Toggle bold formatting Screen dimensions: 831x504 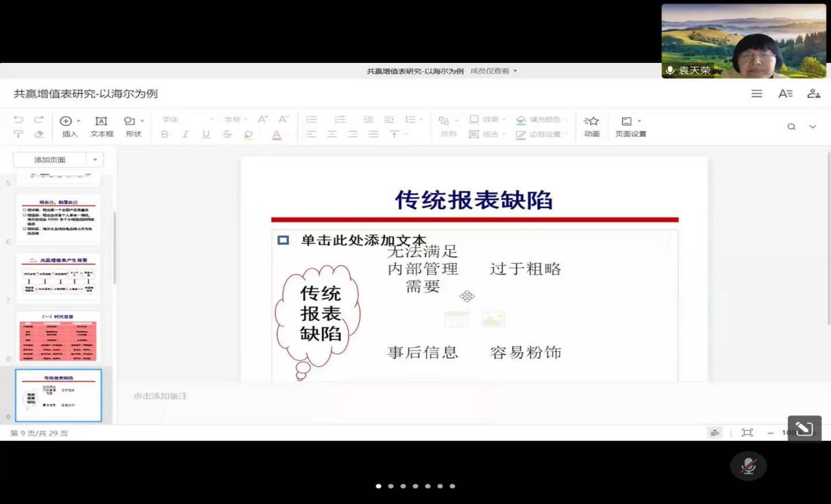click(164, 134)
